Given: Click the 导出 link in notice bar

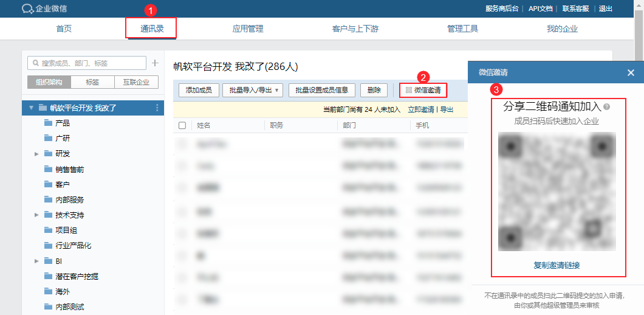Looking at the screenshot, I should click(x=447, y=109).
